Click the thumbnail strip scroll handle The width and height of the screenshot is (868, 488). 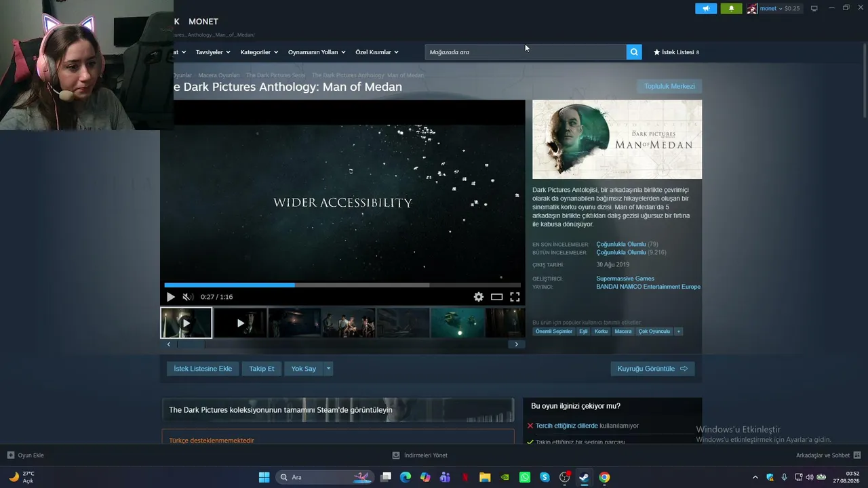(191, 344)
